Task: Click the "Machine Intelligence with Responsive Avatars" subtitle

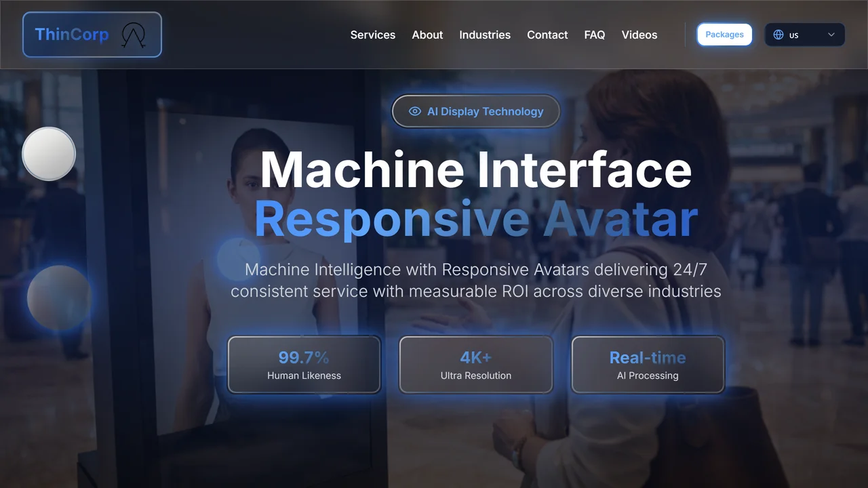Action: click(476, 280)
